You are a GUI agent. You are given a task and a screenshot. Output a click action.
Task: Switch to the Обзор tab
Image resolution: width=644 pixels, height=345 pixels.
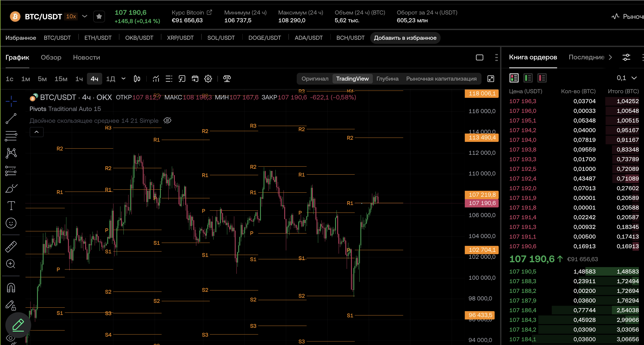pyautogui.click(x=51, y=57)
